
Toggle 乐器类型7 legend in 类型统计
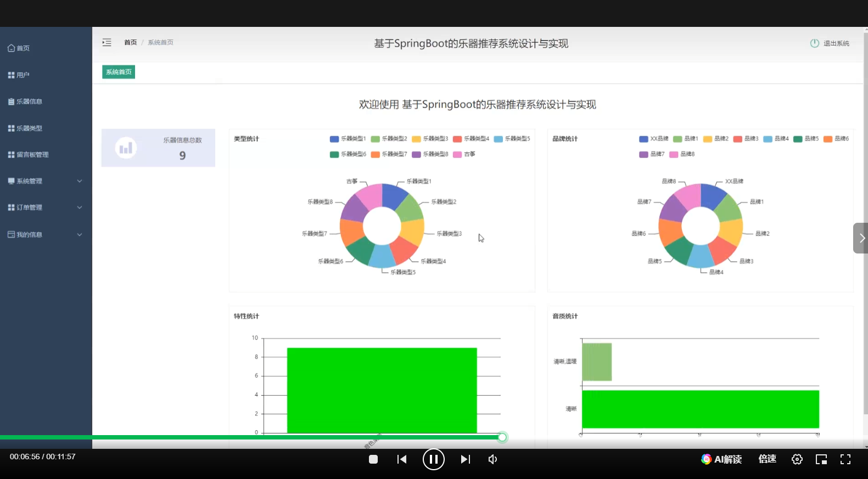pyautogui.click(x=389, y=154)
